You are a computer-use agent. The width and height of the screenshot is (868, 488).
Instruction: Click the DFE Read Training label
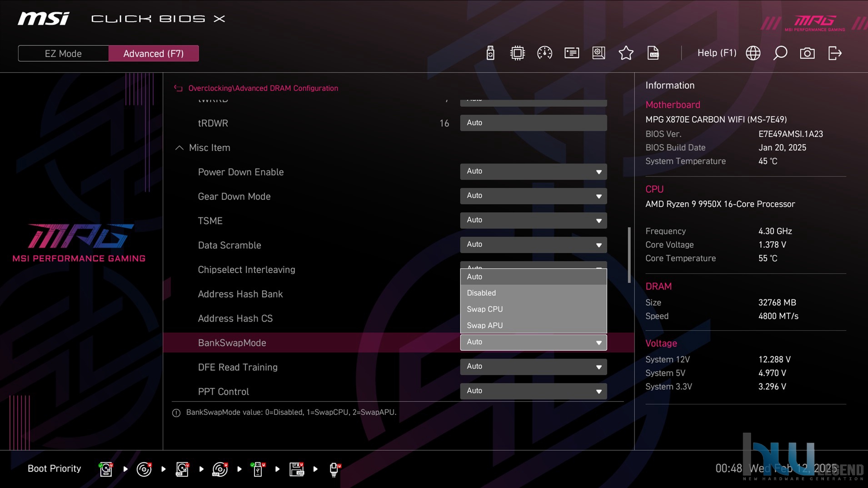(x=237, y=367)
